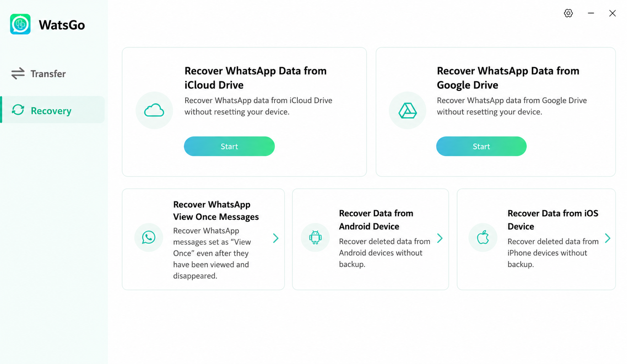Click 'Recover WhatsApp Data from Google Drive' heading

pos(508,78)
